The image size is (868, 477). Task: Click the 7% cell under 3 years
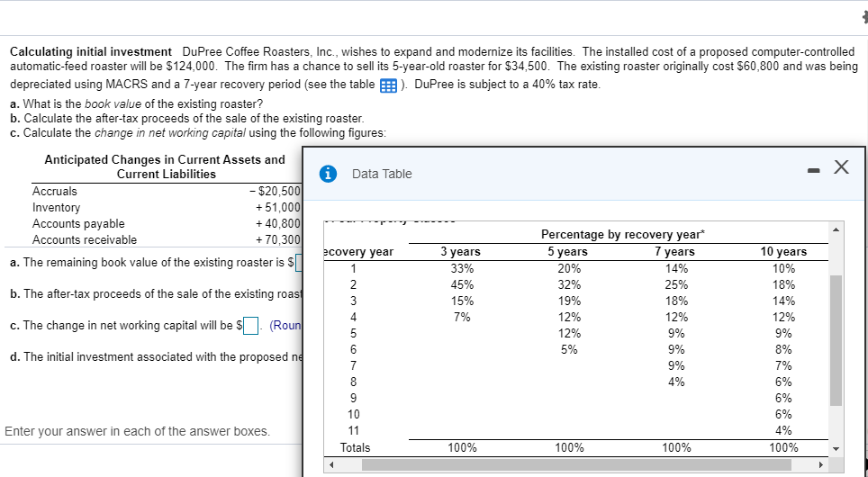pyautogui.click(x=462, y=318)
